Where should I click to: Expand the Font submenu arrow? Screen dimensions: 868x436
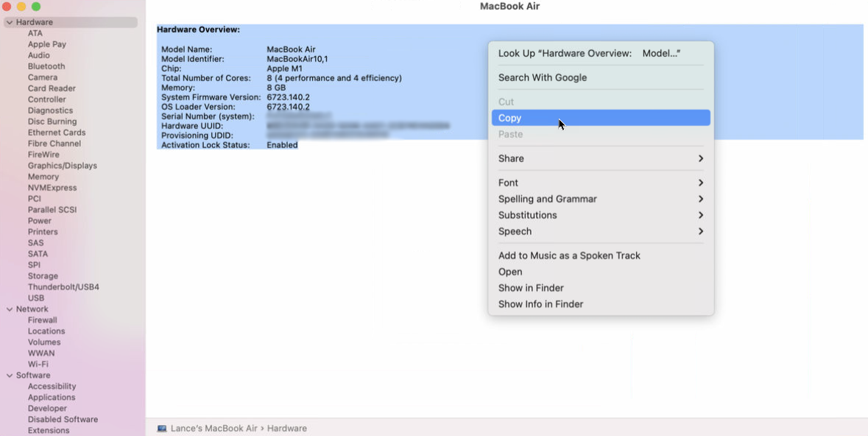[x=701, y=183]
